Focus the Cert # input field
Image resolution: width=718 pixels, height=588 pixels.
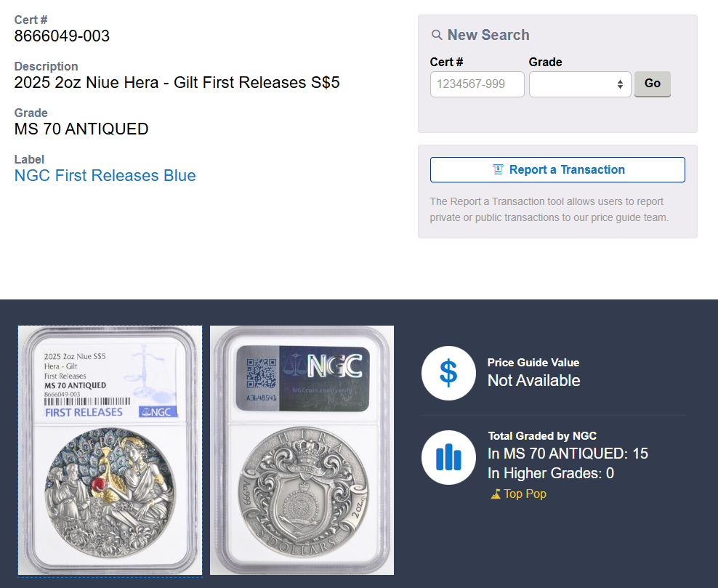[477, 84]
